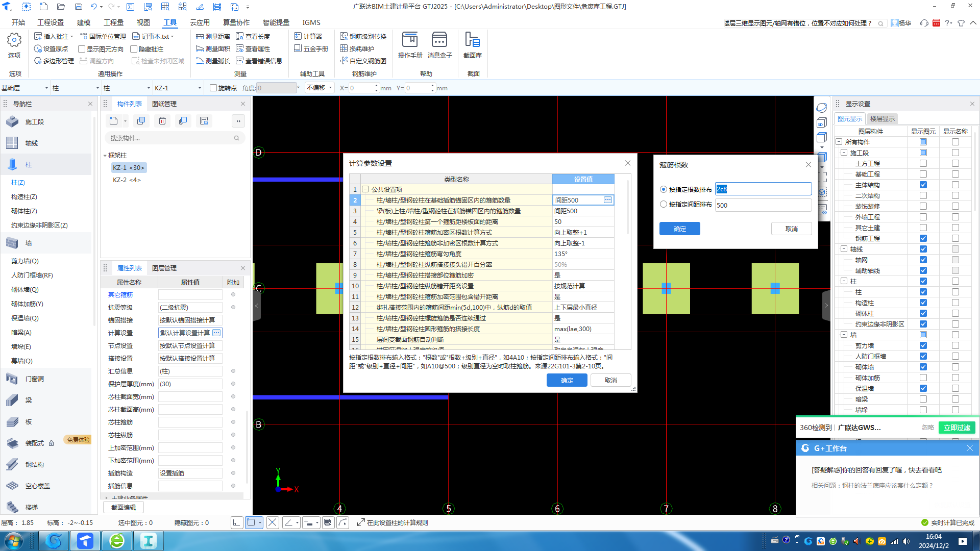Enable the 旋转点 checkbox
Image resolution: width=980 pixels, height=551 pixels.
213,88
